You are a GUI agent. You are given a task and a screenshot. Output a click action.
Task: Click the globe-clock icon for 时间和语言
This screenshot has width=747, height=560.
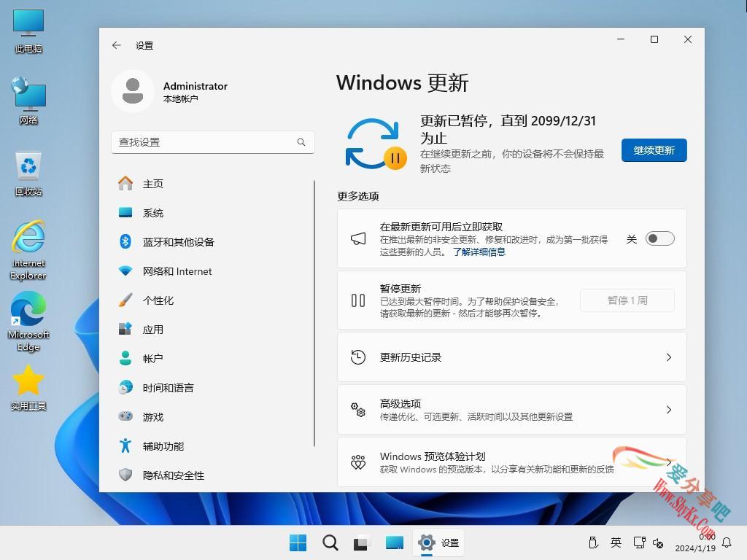(125, 387)
